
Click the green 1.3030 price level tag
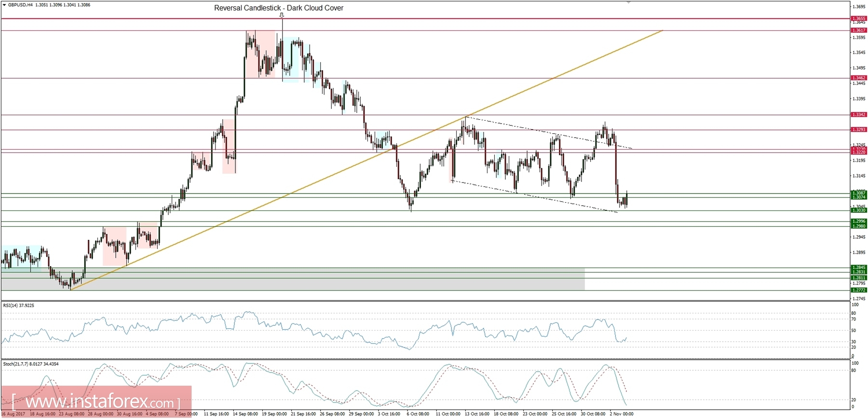click(859, 210)
